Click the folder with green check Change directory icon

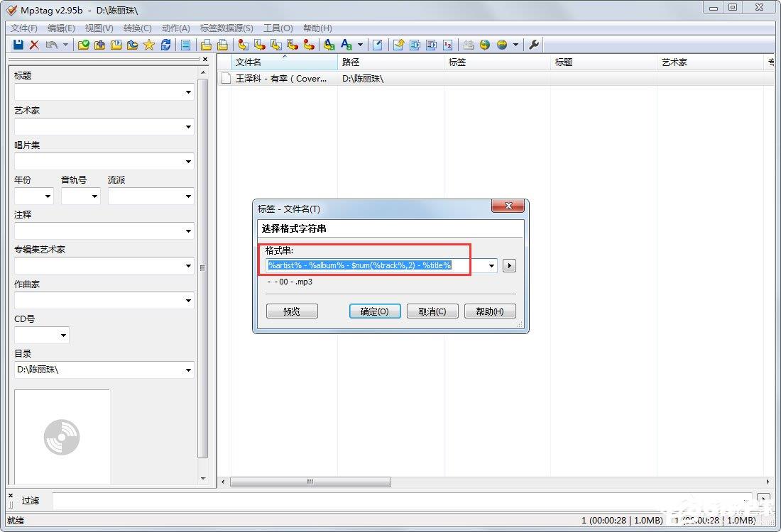(x=84, y=45)
